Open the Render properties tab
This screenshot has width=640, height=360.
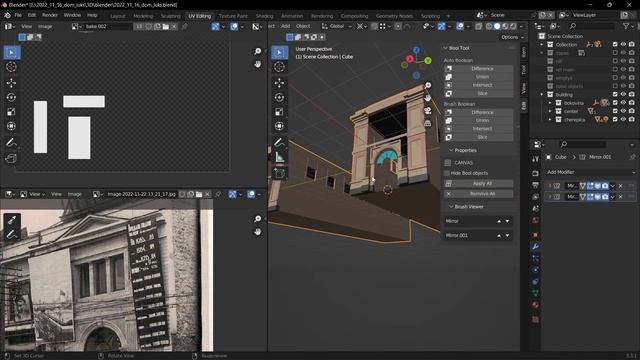(x=536, y=173)
